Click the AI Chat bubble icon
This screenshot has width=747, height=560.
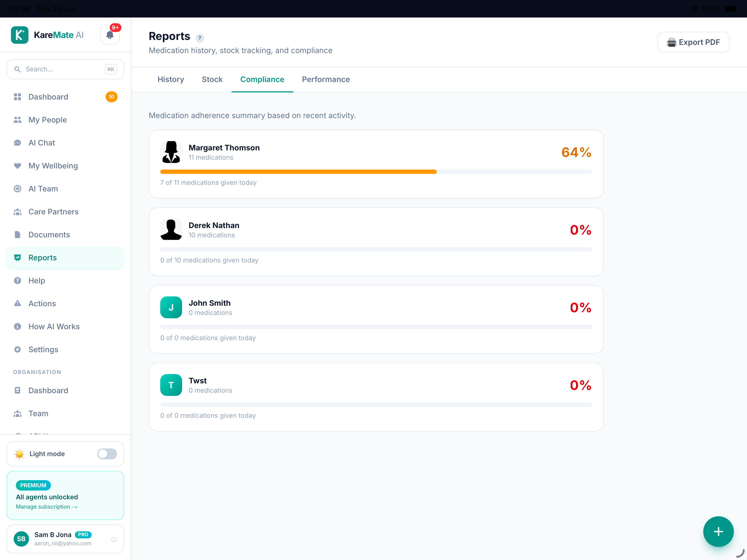pos(17,143)
